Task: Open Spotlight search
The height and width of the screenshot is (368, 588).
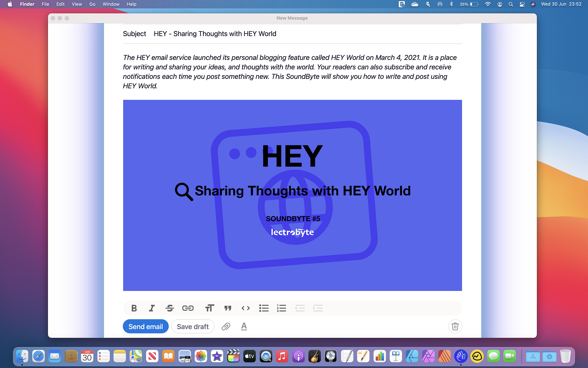Action: [511, 4]
